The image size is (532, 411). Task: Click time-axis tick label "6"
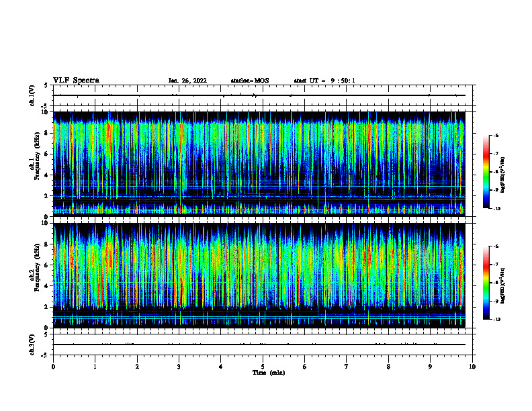click(x=305, y=367)
